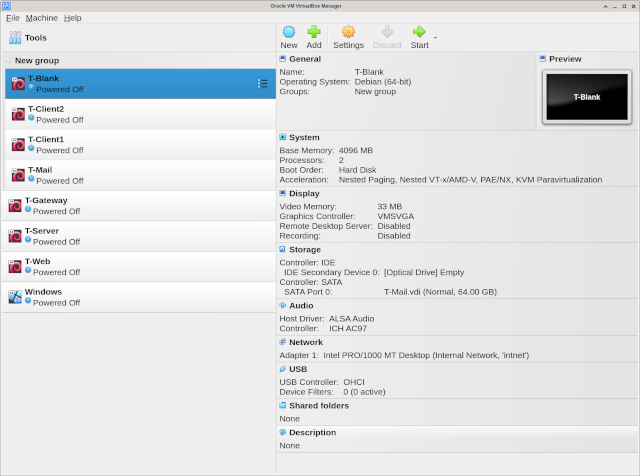Open the Machine menu
The height and width of the screenshot is (476, 640).
[42, 18]
